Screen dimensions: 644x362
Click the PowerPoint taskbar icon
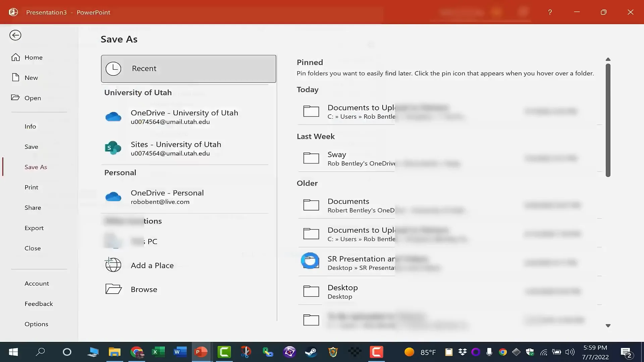click(201, 352)
